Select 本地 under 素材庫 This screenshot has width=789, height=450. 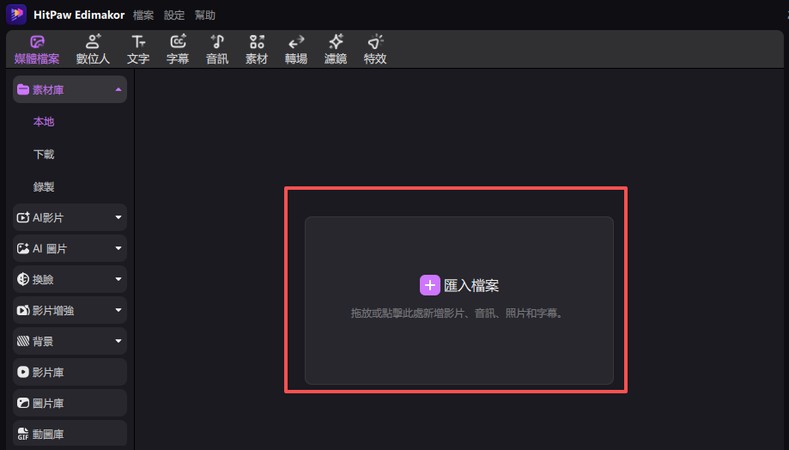pos(44,122)
